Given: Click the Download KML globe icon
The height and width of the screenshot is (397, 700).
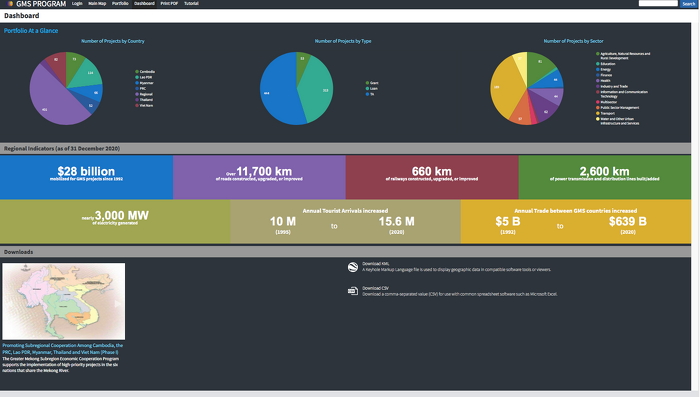Looking at the screenshot, I should (x=353, y=267).
